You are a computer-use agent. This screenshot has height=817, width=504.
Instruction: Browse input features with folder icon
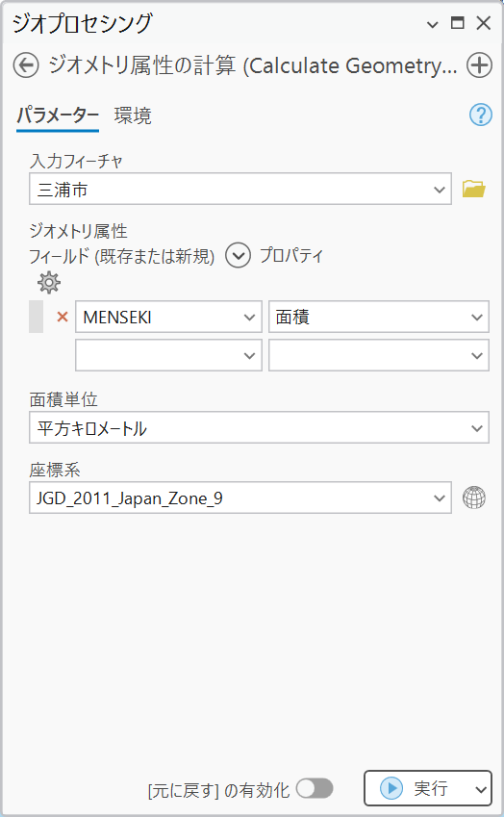coord(474,189)
